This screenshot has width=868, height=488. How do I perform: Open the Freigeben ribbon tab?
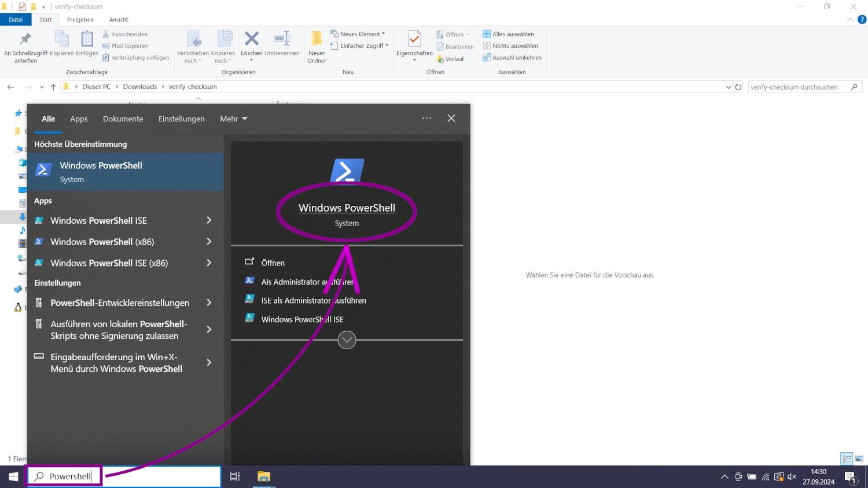tap(80, 20)
